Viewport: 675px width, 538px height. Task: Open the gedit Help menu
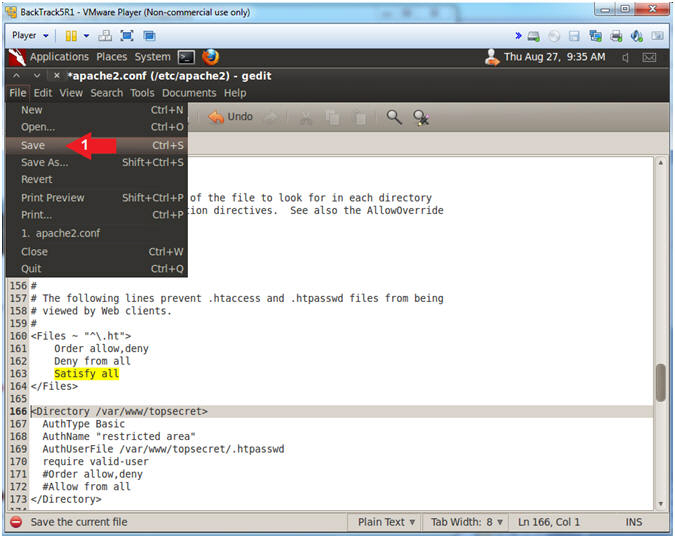point(235,93)
